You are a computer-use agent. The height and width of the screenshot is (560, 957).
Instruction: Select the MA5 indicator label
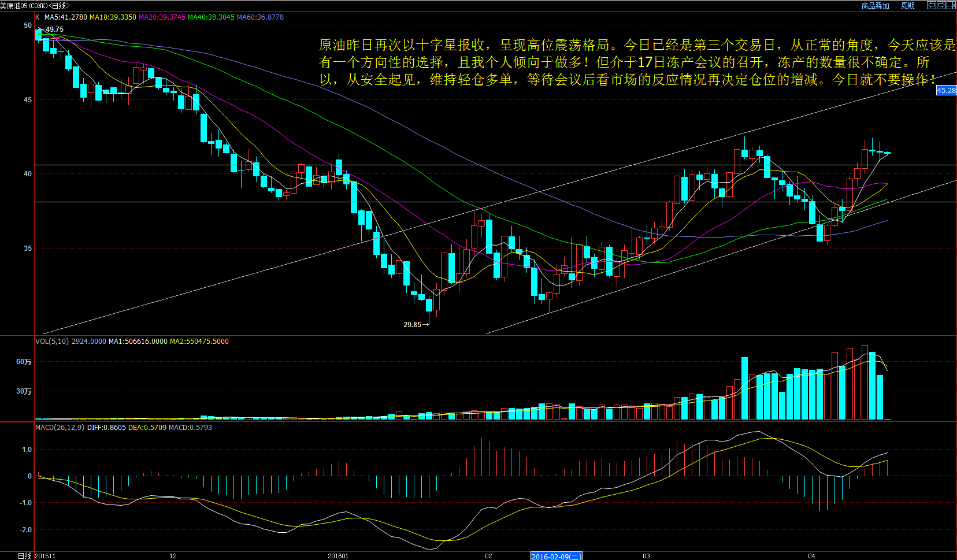pyautogui.click(x=65, y=17)
